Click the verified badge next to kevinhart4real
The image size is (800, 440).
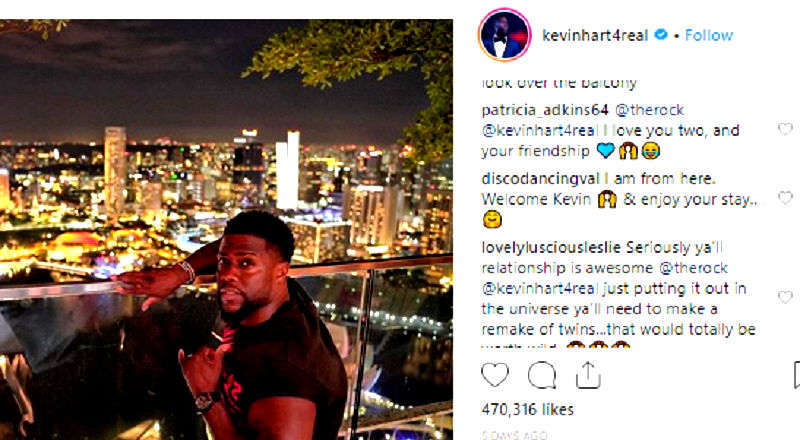tap(661, 35)
